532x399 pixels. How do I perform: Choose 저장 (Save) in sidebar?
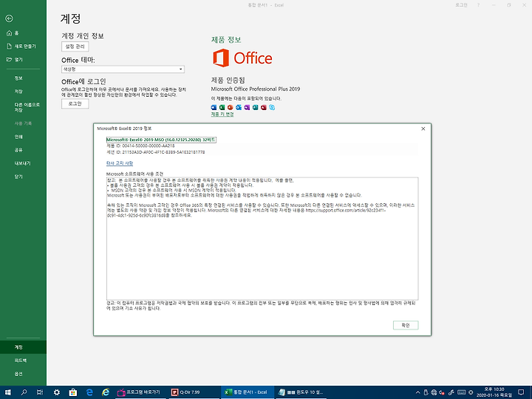coord(23,92)
